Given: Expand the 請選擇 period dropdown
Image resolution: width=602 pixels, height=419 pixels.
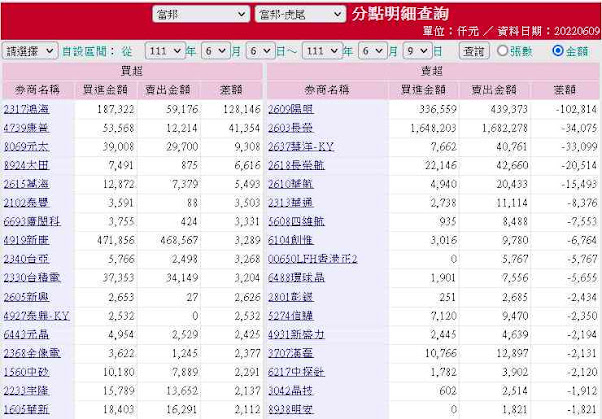Looking at the screenshot, I should [30, 51].
